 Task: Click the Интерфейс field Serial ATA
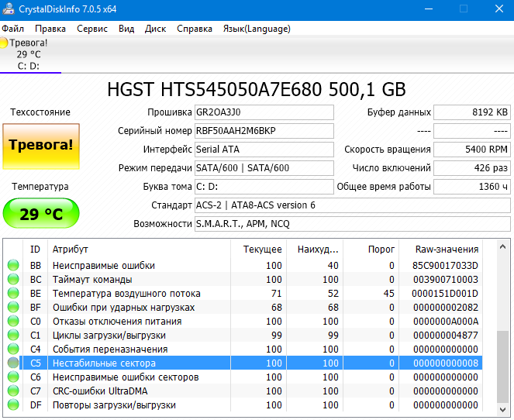coord(264,150)
